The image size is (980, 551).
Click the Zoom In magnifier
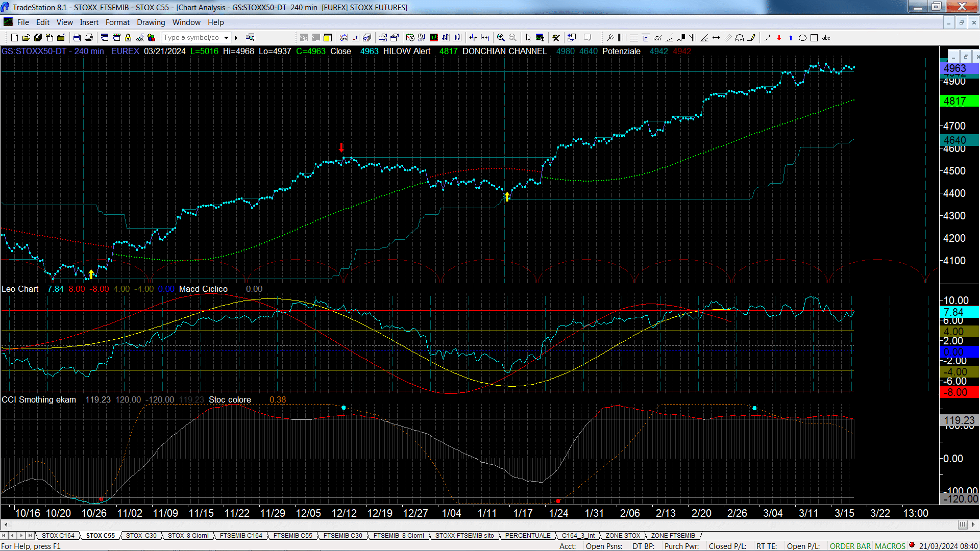pyautogui.click(x=501, y=38)
